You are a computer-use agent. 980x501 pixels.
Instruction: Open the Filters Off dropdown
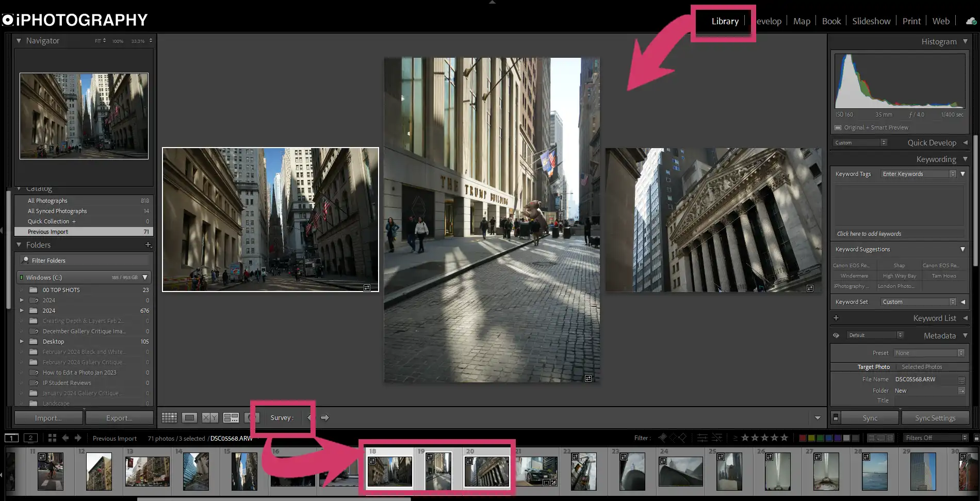(936, 438)
